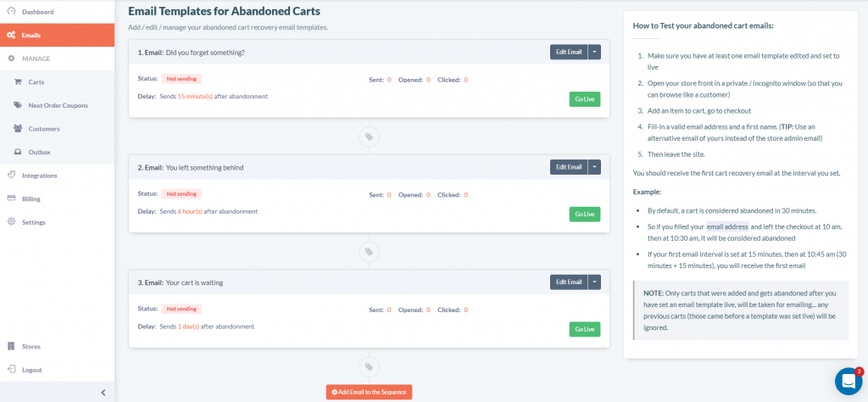
Task: Click Add Email to the Sequence button
Action: click(370, 392)
